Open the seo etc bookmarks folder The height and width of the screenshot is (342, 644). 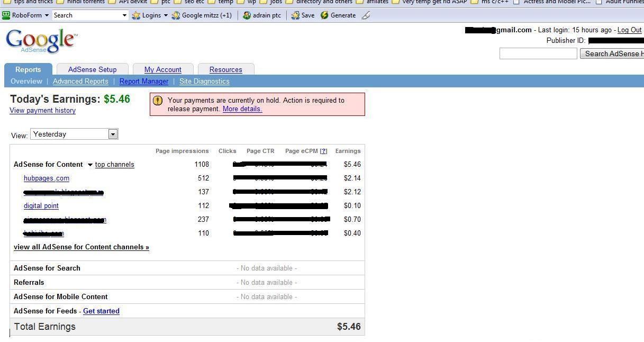pos(189,2)
